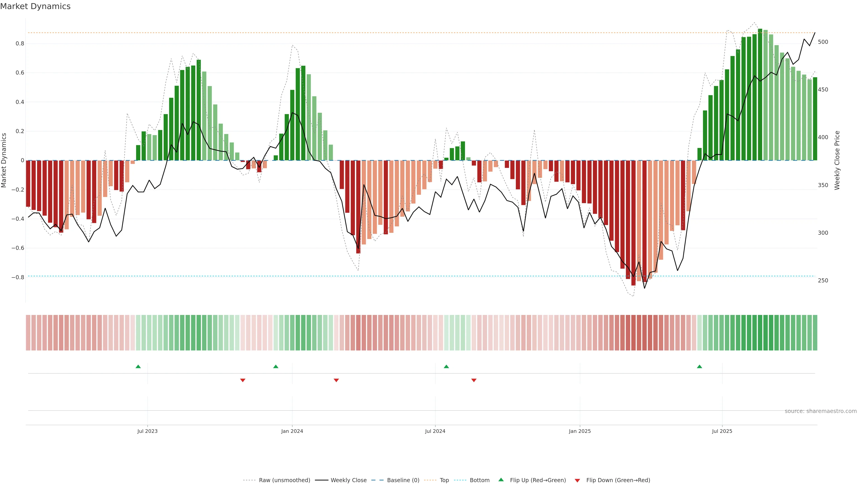
Task: Click the Market Dynamics chart title
Action: 35,6
